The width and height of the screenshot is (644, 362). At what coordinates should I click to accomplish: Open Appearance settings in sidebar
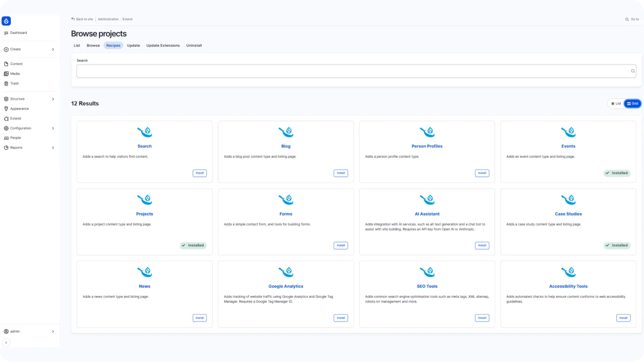(x=19, y=109)
